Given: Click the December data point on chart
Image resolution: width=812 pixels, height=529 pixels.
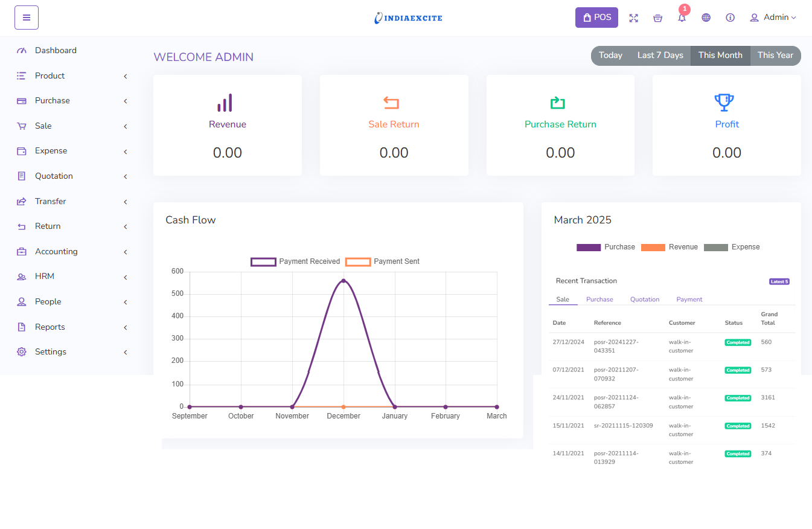Looking at the screenshot, I should (x=344, y=281).
